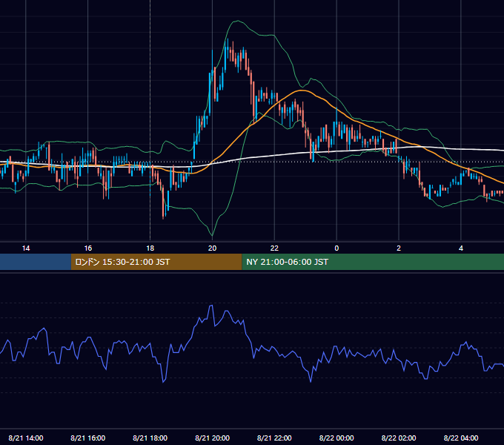The width and height of the screenshot is (504, 445).
Task: Click the 22 hour label on chart axis
Action: (x=274, y=248)
